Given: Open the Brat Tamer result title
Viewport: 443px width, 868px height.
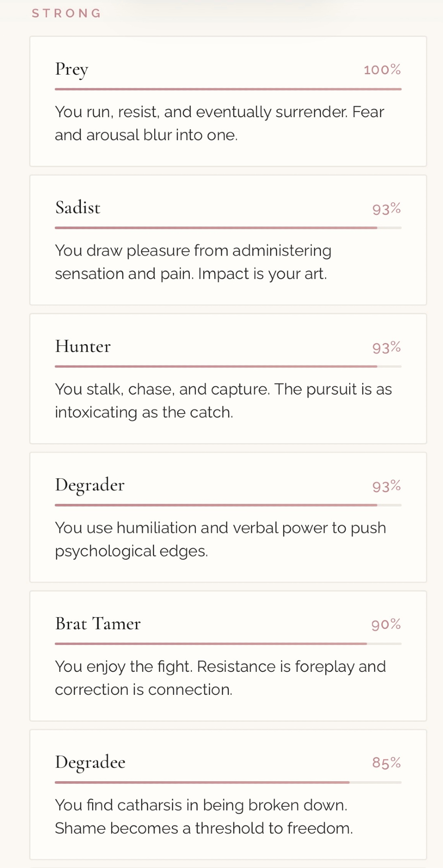Looking at the screenshot, I should click(98, 624).
